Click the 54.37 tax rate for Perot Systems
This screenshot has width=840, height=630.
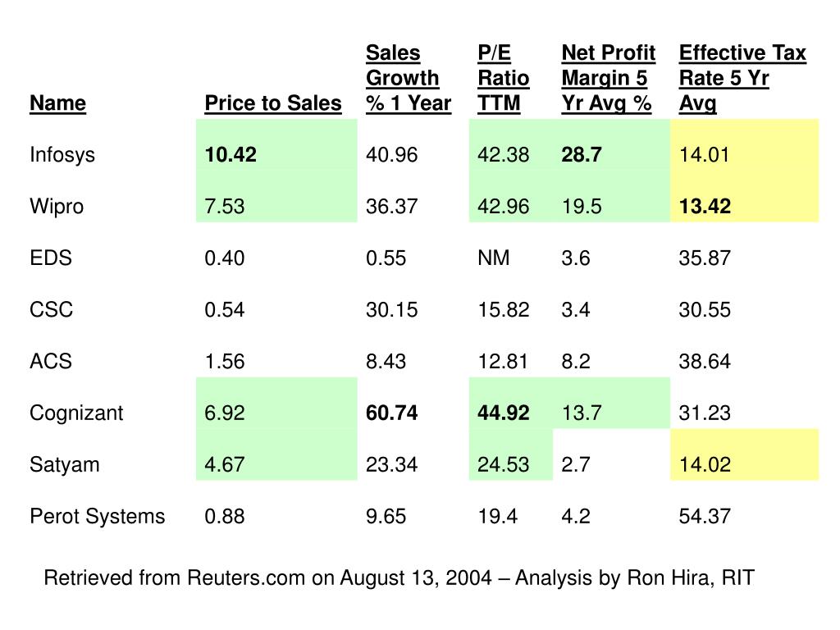(x=705, y=516)
